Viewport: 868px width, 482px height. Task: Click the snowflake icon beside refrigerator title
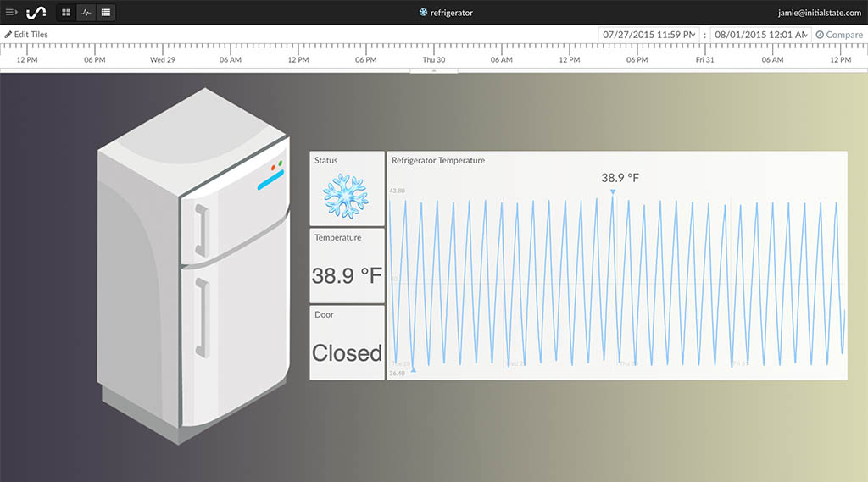coord(424,13)
